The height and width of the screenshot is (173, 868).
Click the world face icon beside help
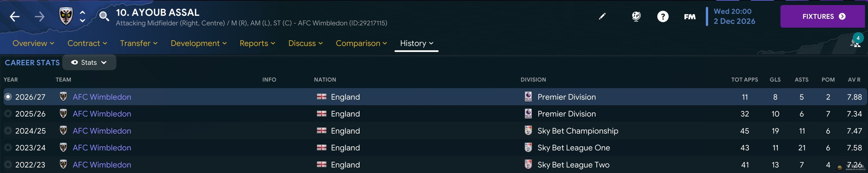(x=636, y=16)
